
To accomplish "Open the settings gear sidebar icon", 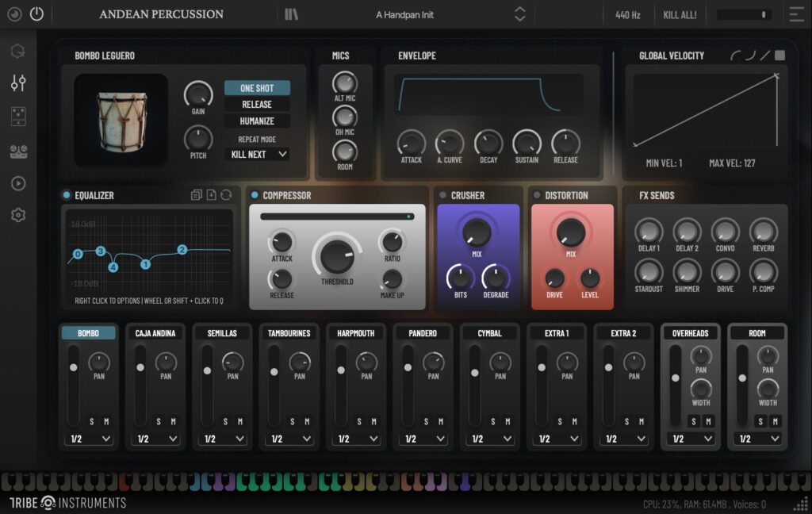I will pyautogui.click(x=18, y=214).
